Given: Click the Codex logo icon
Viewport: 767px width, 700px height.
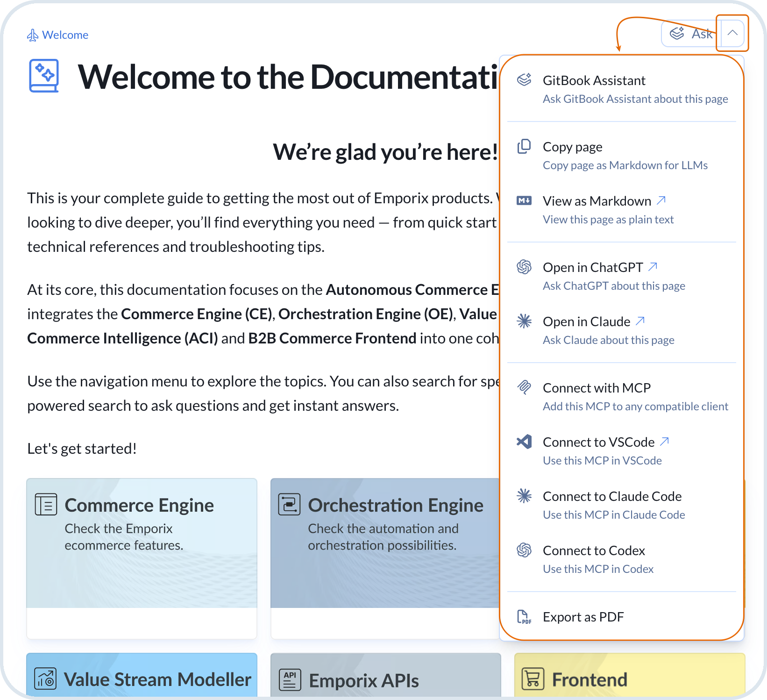Looking at the screenshot, I should coord(524,550).
